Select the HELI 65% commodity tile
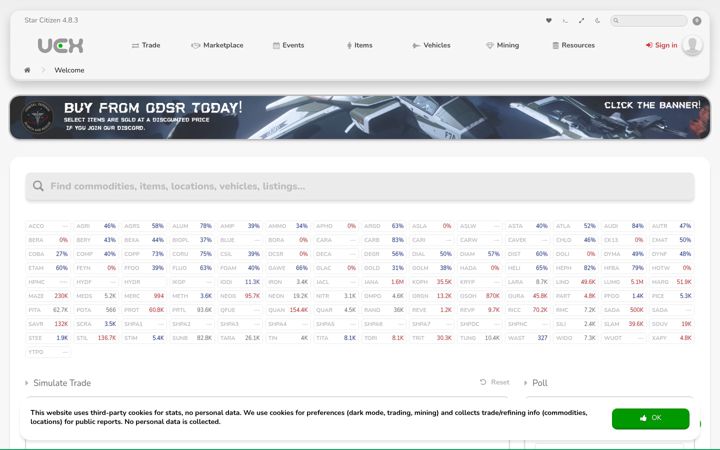The width and height of the screenshot is (720, 450). (528, 268)
